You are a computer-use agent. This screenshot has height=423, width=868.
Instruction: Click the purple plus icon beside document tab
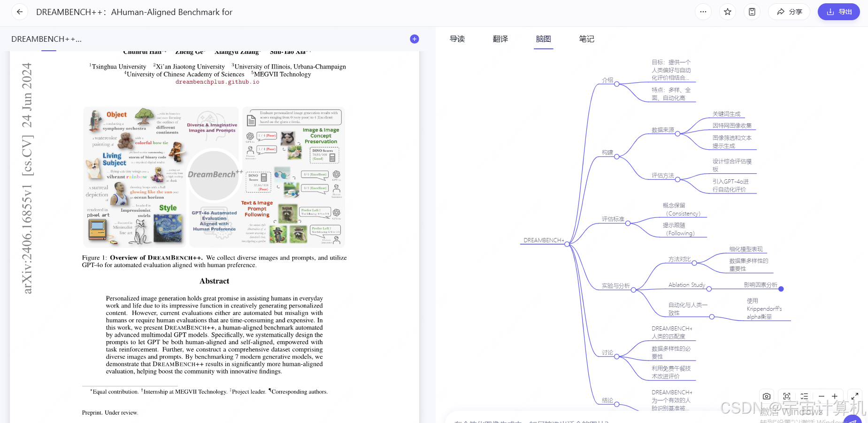[x=415, y=39]
